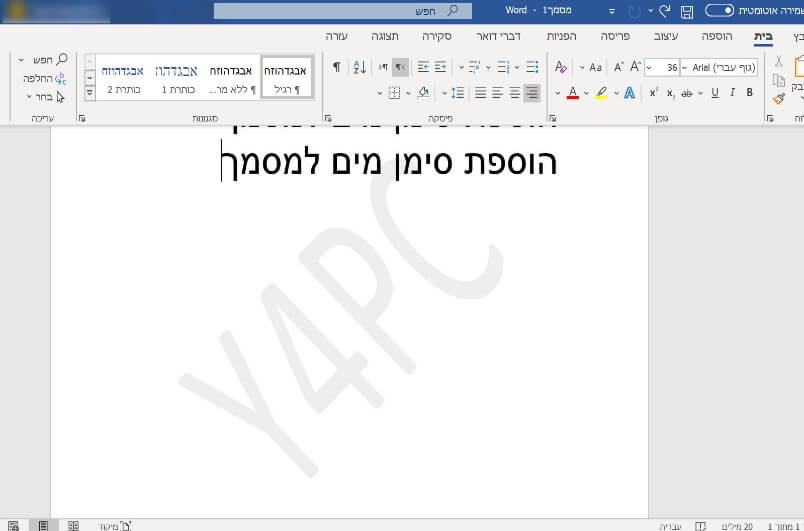
Task: Open the Layout (פריסה) tab
Action: click(x=615, y=36)
